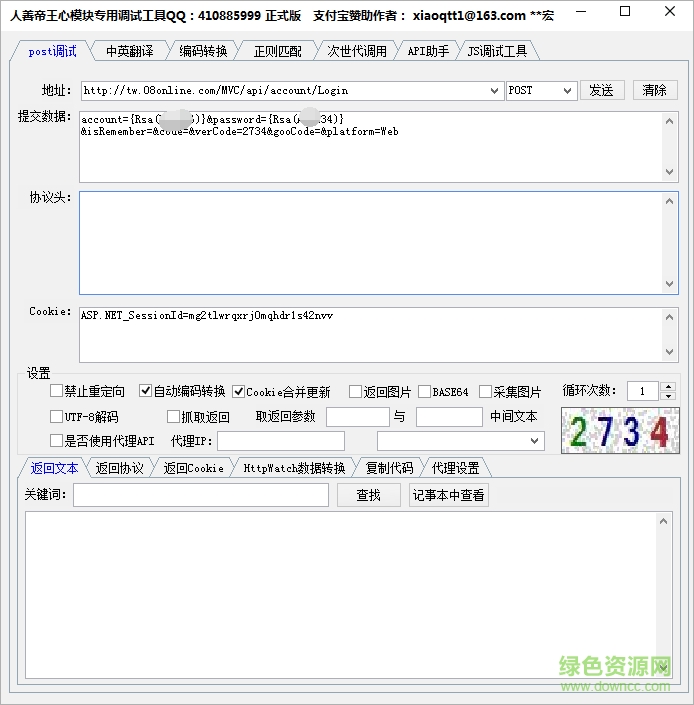694x705 pixels.
Task: Click the 查找 find button
Action: [369, 495]
